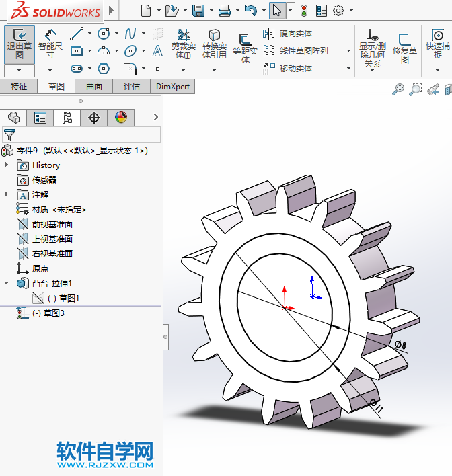Switch to the 草图 (Sketch) tab

click(x=57, y=87)
